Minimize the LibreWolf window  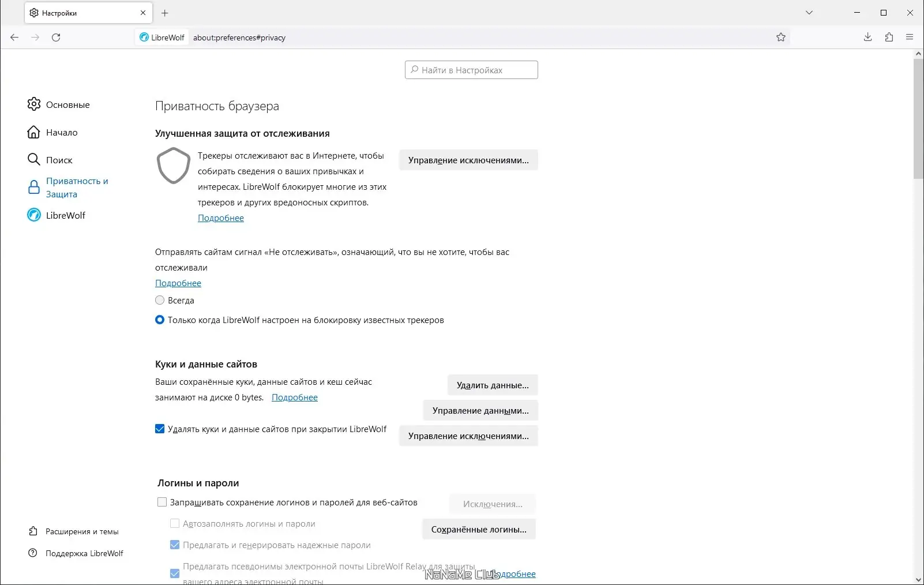click(857, 13)
